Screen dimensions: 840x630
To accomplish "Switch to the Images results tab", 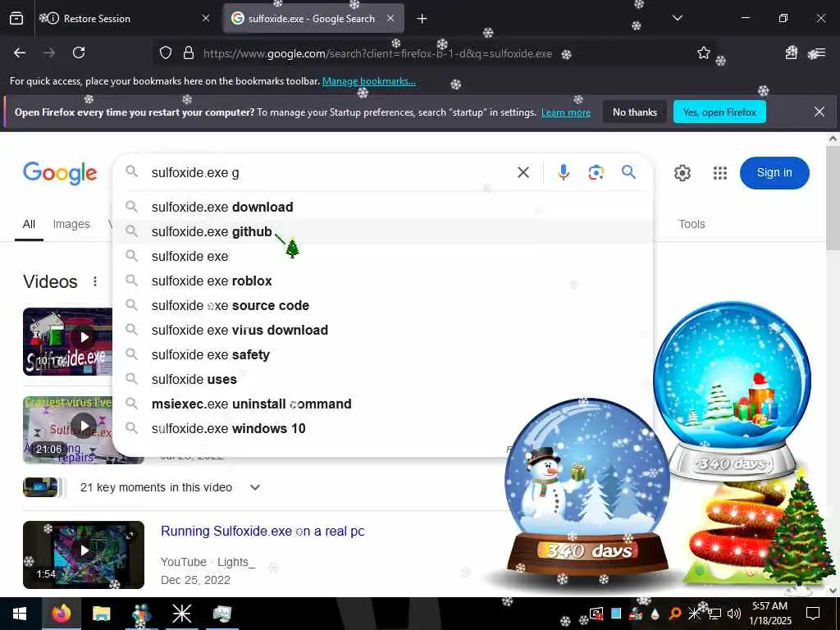I will [x=71, y=225].
